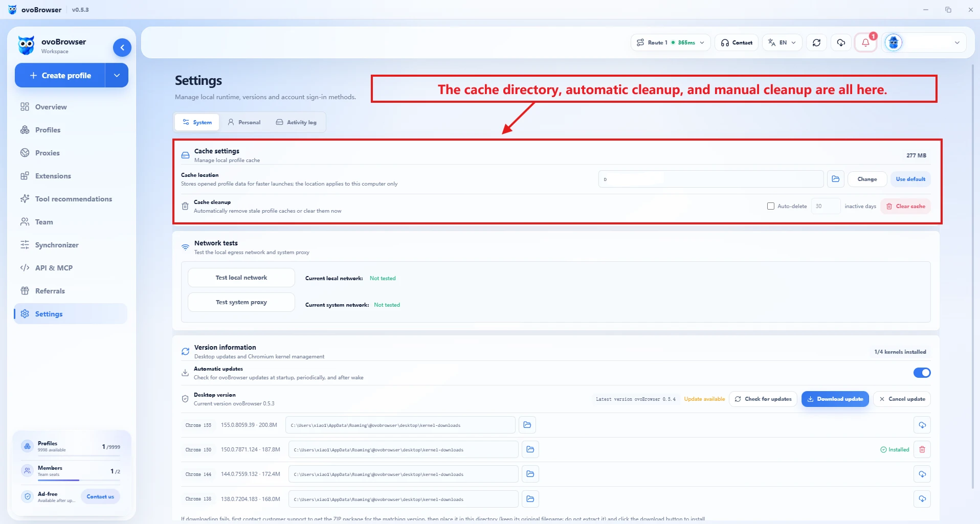Click Test system proxy button
Viewport: 980px width, 524px height.
241,302
